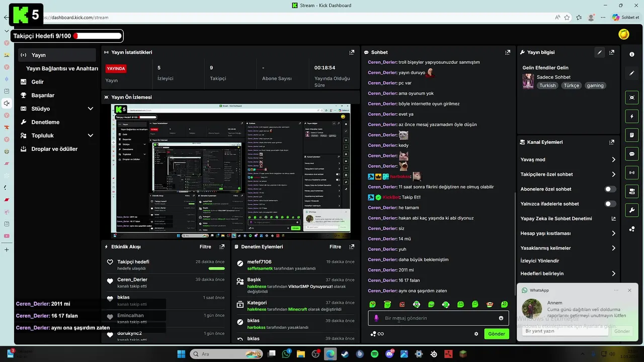The image size is (644, 362).
Task: Pop out the Yayın bilgisi panel
Action: (612, 52)
